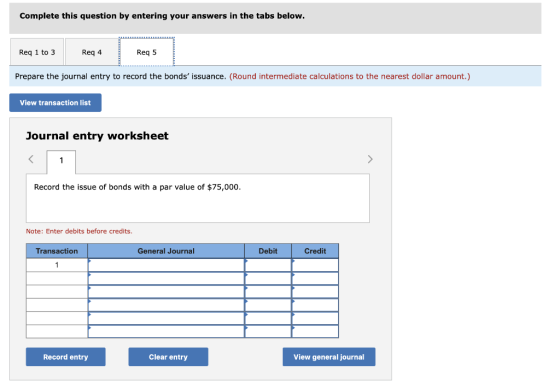Image resolution: width=560 pixels, height=388 pixels.
Task: Go to previous journal entry with left arrow
Action: (x=31, y=159)
